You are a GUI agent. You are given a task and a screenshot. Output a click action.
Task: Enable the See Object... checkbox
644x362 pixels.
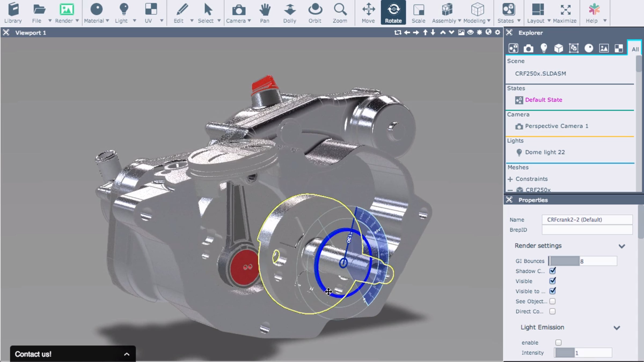coord(552,301)
